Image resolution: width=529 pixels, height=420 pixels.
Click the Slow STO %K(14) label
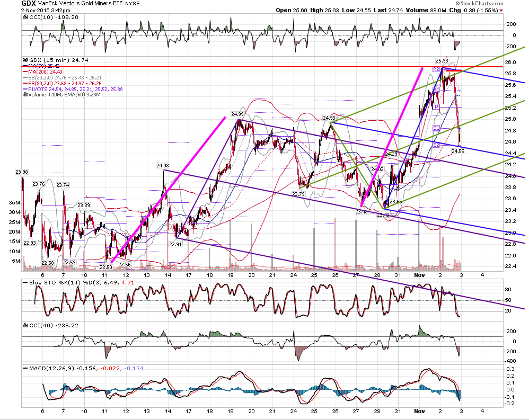pos(55,282)
